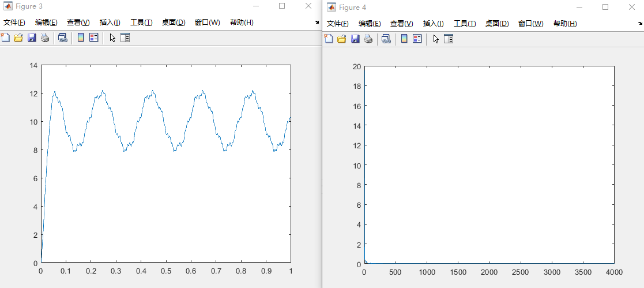Save figure icon in Figure 4 toolbar

click(x=355, y=39)
